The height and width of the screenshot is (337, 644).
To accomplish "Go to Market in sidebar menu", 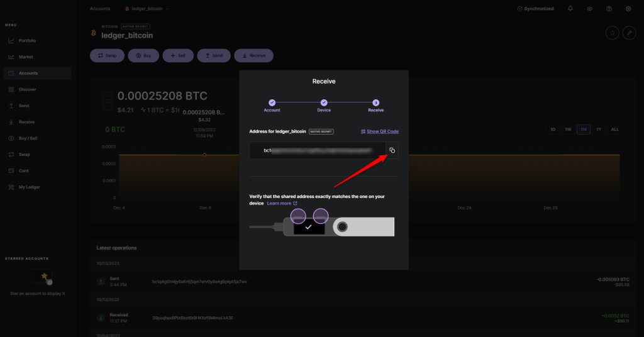I will tap(26, 57).
